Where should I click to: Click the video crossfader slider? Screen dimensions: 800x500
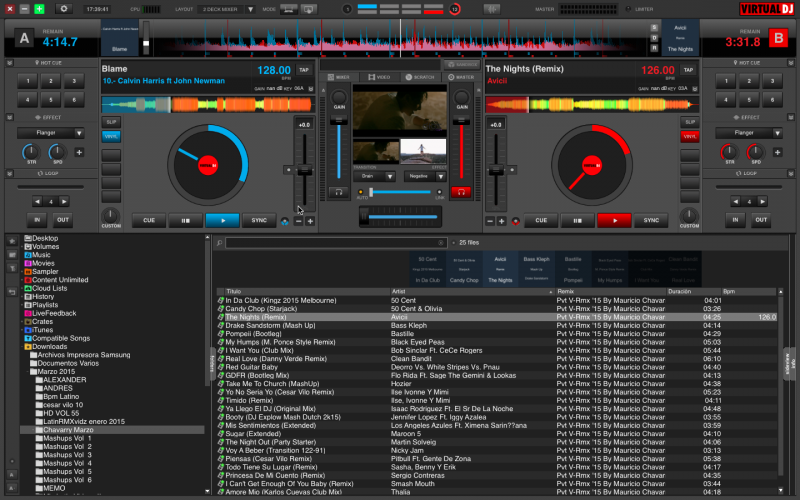(x=400, y=192)
